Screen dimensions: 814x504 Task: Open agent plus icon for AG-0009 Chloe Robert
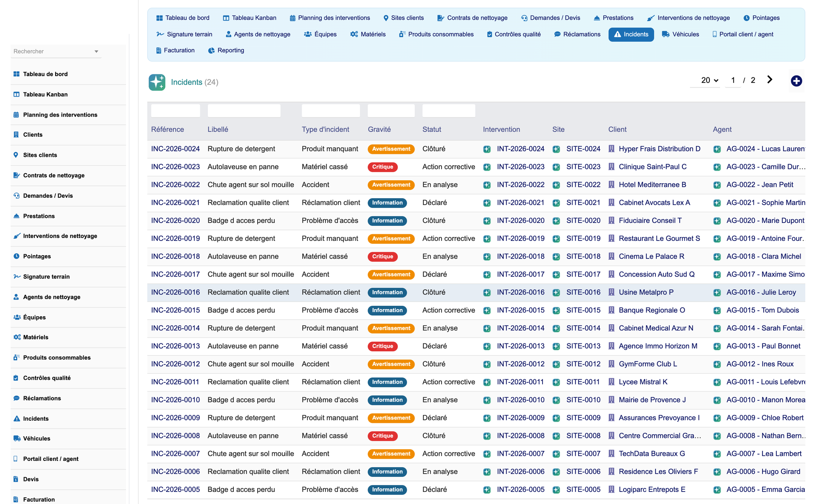click(x=717, y=418)
